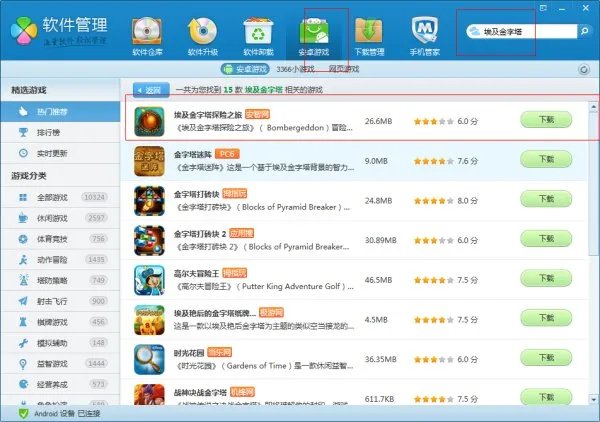This screenshot has height=422, width=600.
Task: Open the 高尔夫冒险王 game icon
Action: click(x=149, y=280)
